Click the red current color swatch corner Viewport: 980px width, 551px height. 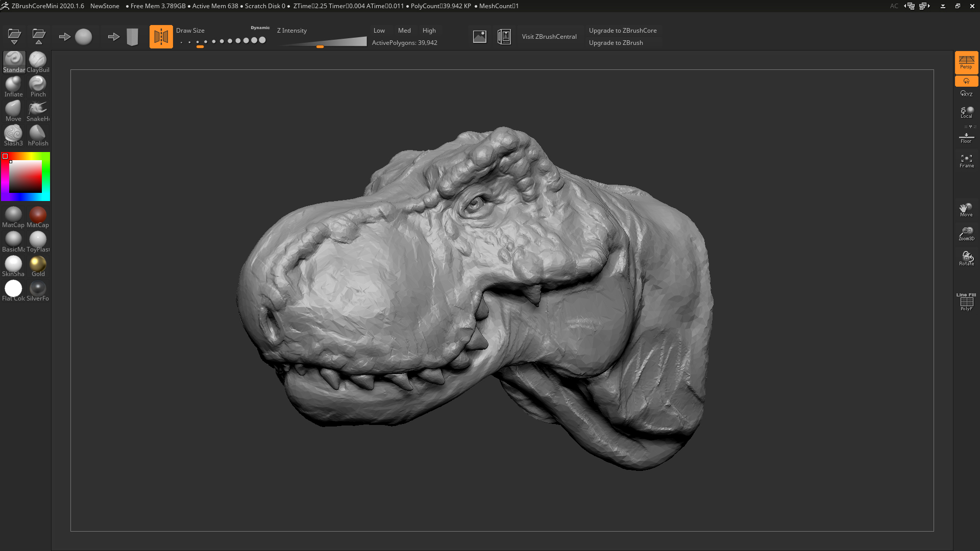point(5,156)
